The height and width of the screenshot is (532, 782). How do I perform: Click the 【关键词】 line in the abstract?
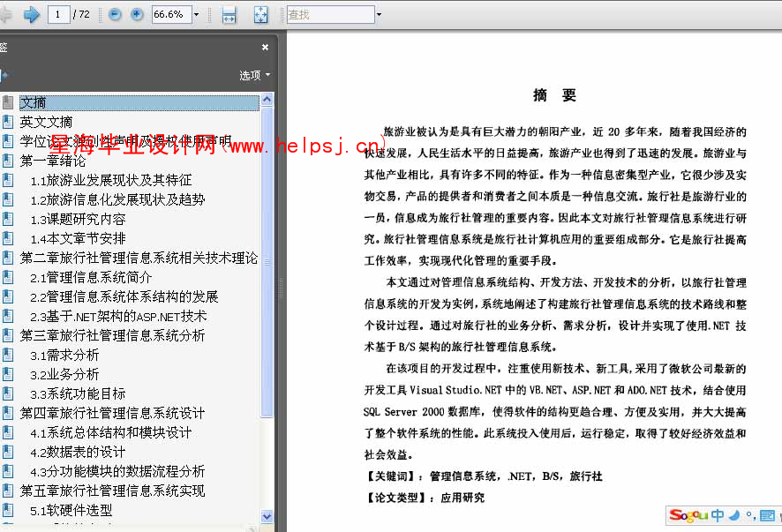point(484,476)
